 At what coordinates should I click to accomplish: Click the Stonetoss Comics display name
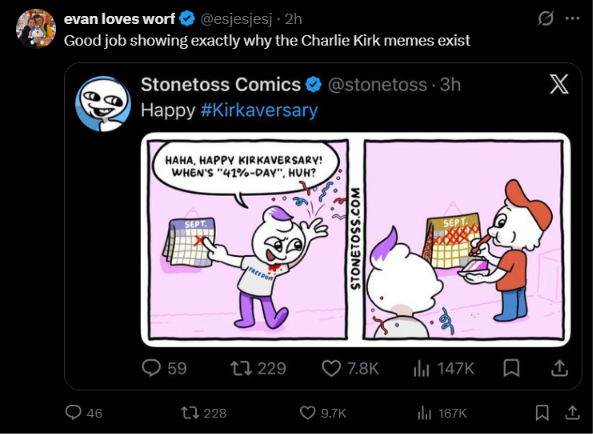(x=220, y=84)
